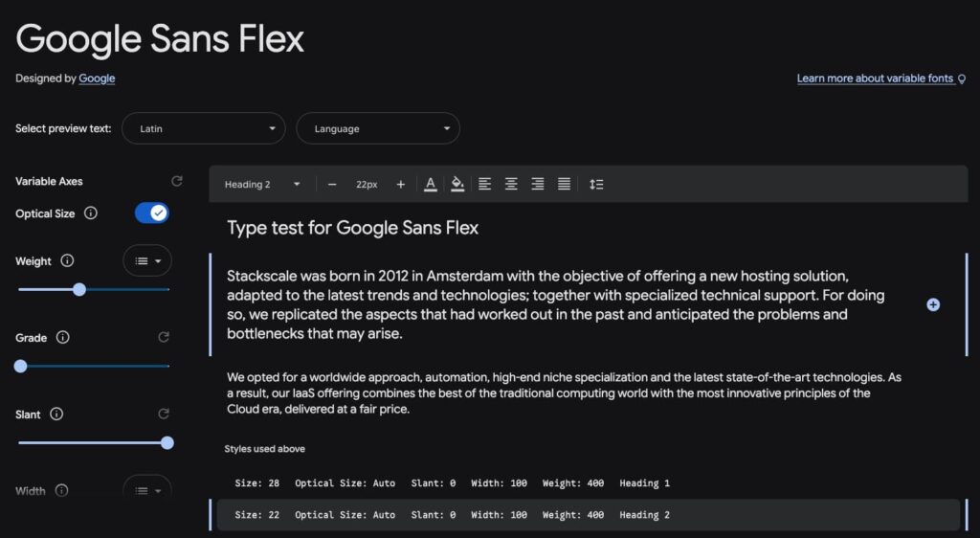The image size is (980, 538).
Task: Center align the preview text
Action: tap(511, 184)
